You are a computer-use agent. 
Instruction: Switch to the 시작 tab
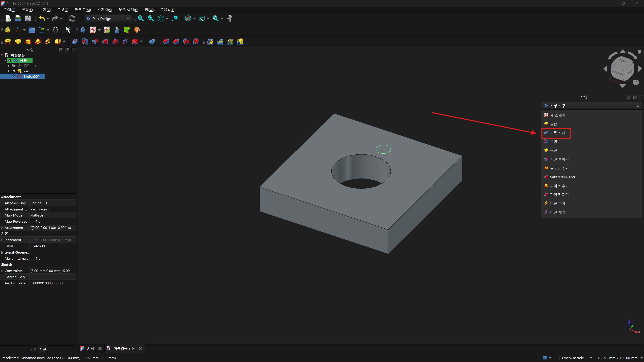point(91,349)
